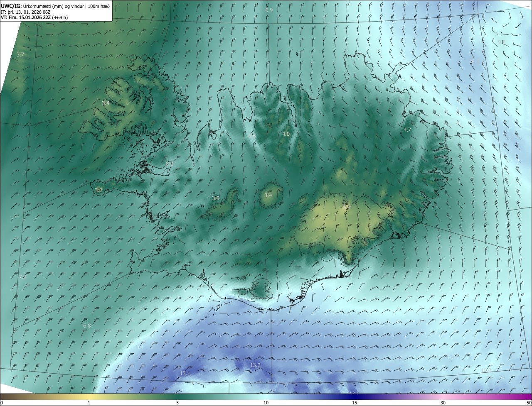Click the 13.2 value south of Iceland
Viewport: 532px width, 406px height.
255,365
